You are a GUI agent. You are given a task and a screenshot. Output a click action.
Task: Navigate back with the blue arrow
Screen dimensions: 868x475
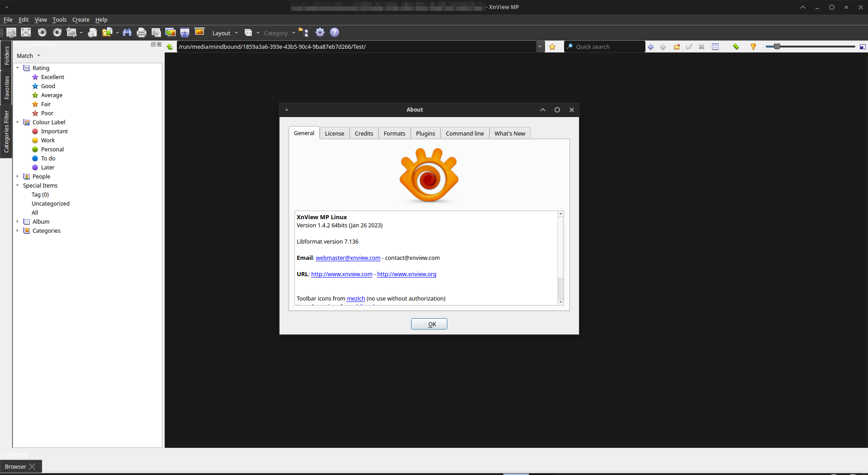(650, 47)
